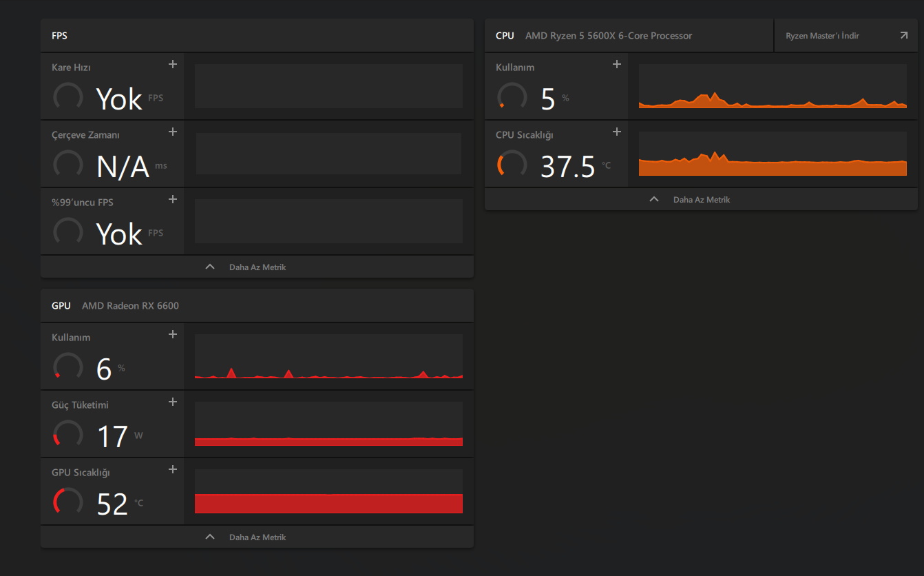Click the plus icon for GPU Sıcaklığı
This screenshot has width=924, height=576.
(x=173, y=469)
